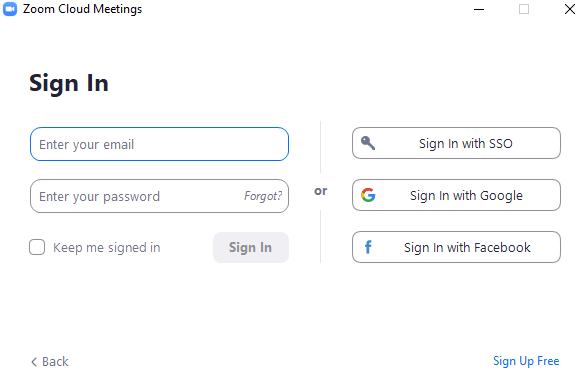Image resolution: width=585 pixels, height=375 pixels.
Task: Click the 'Sign In' page heading
Action: coord(69,83)
